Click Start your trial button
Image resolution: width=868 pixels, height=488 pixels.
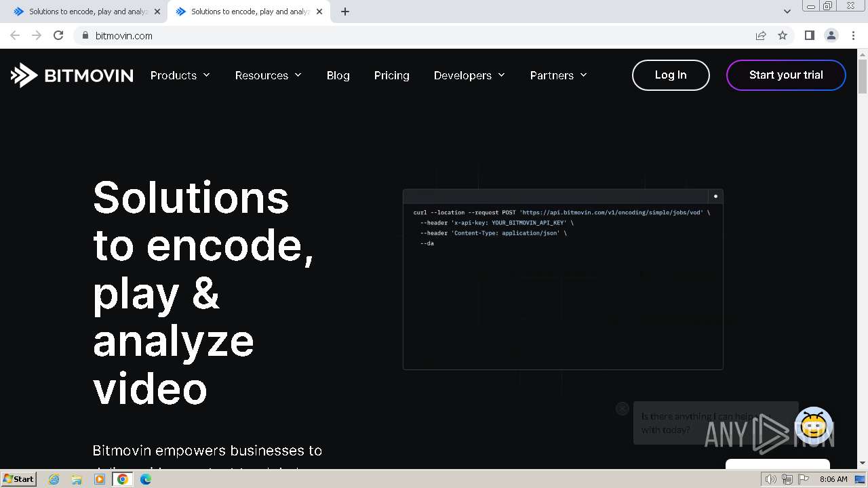[786, 75]
